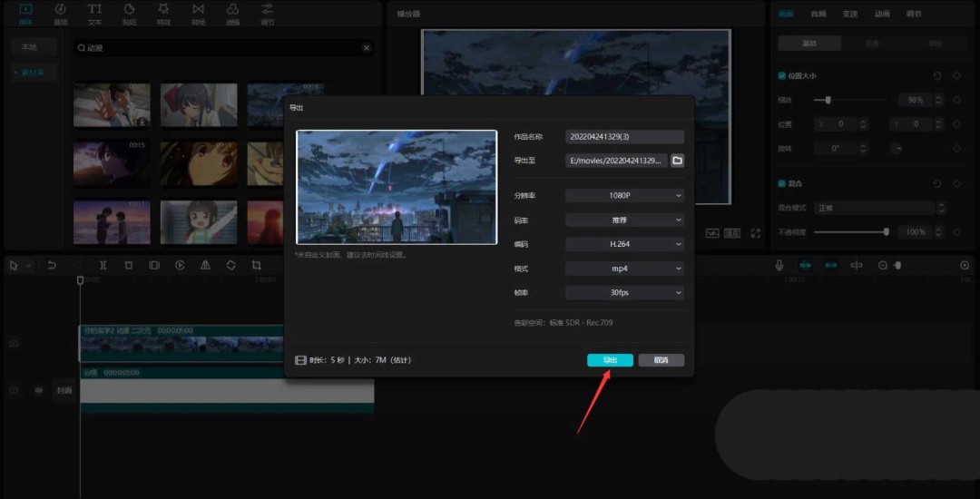Expand the 分辨率 1080P dropdown
The image size is (980, 499).
[x=624, y=195]
